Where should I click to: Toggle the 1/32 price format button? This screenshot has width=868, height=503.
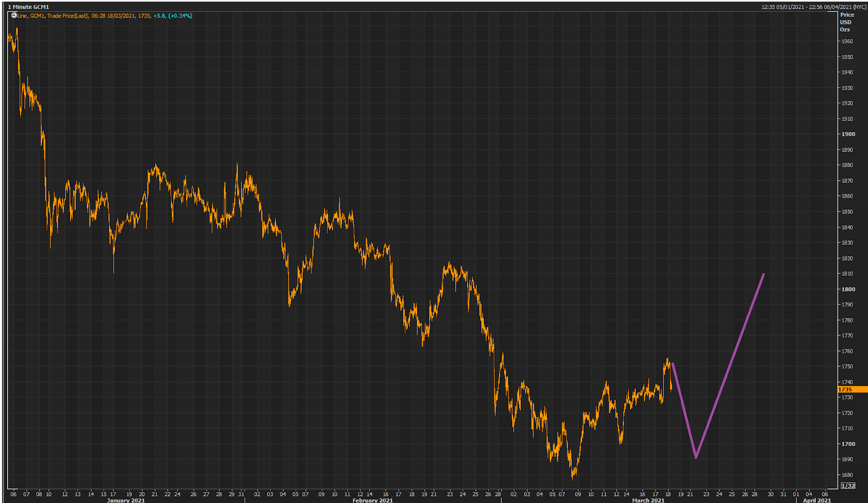point(848,486)
